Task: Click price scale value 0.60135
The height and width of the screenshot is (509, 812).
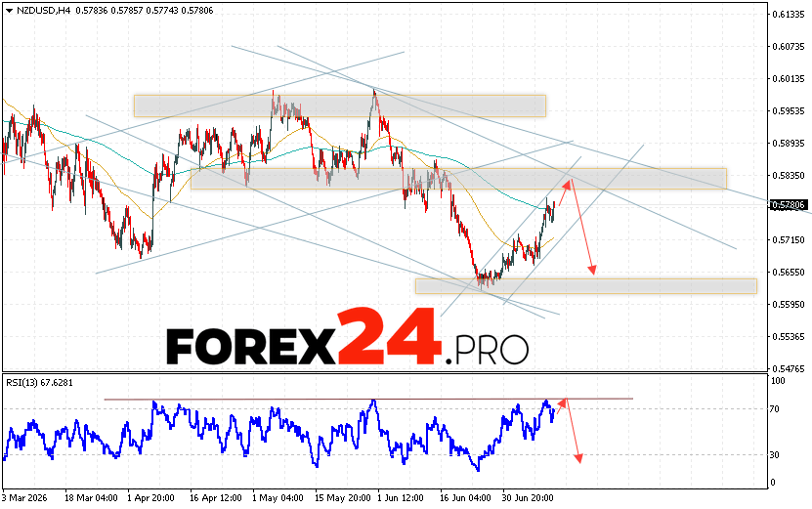Action: (789, 79)
